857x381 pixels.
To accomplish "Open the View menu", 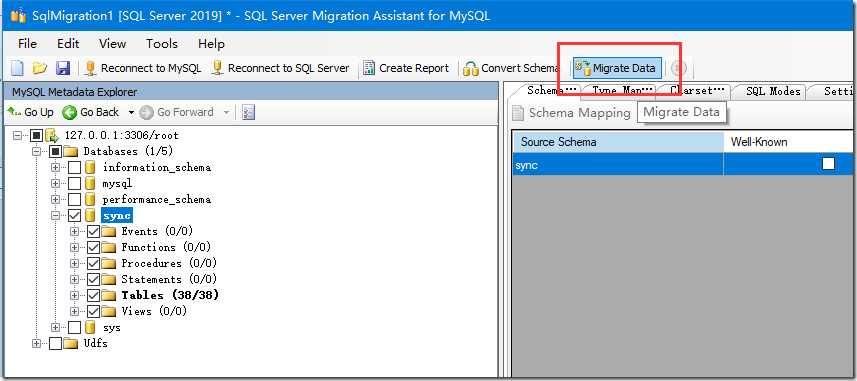I will click(x=112, y=44).
